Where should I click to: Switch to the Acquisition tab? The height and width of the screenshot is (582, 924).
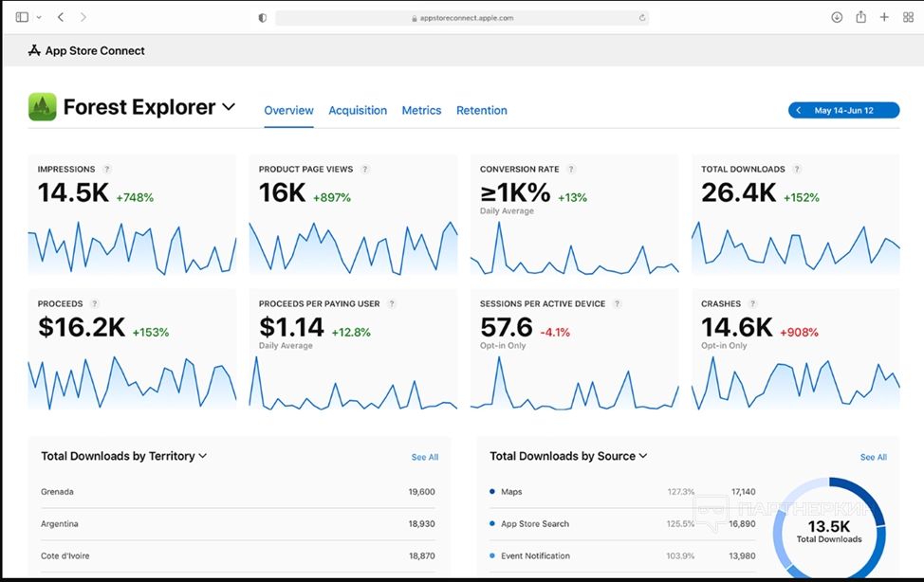[358, 111]
